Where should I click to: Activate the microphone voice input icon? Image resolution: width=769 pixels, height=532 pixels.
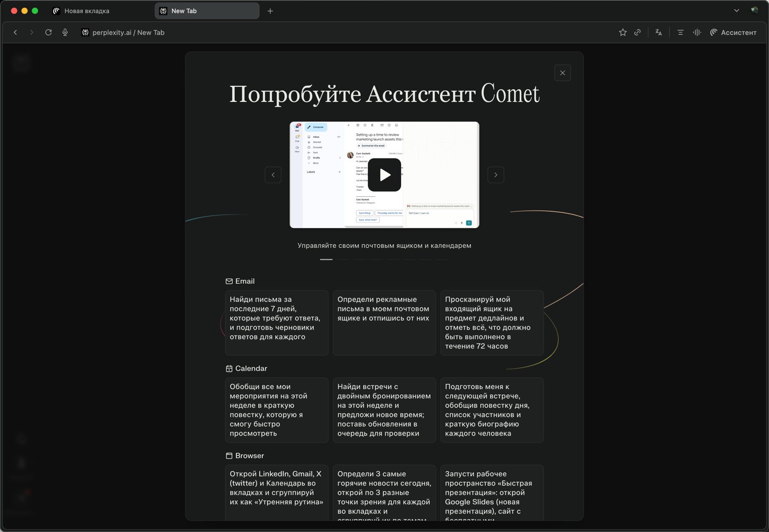click(x=65, y=32)
